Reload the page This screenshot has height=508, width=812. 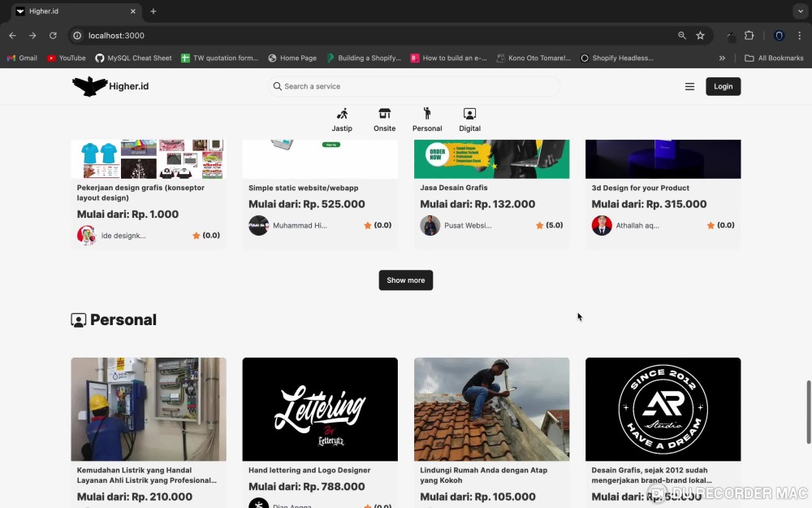click(53, 35)
